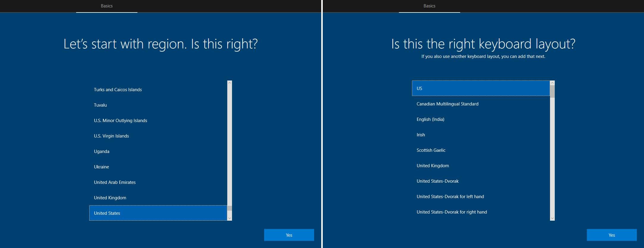Choose United Kingdom region
The image size is (644, 248).
pyautogui.click(x=158, y=198)
